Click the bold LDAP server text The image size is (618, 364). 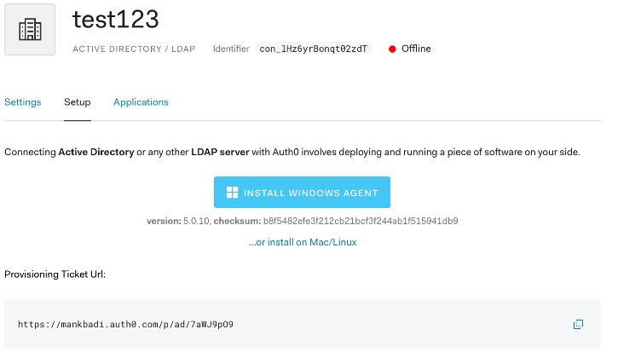220,153
